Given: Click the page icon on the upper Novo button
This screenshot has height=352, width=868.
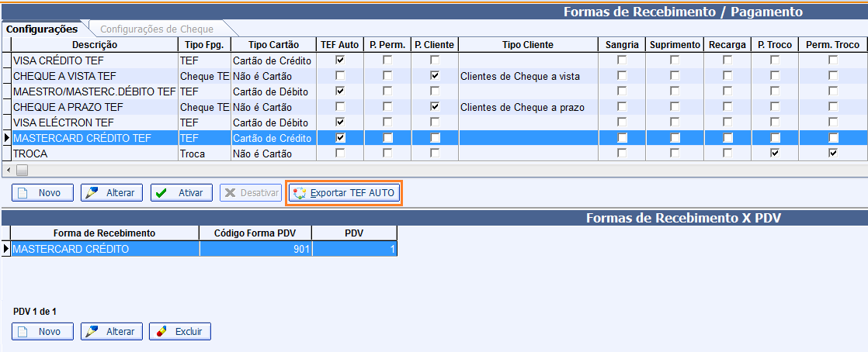Looking at the screenshot, I should [x=23, y=193].
